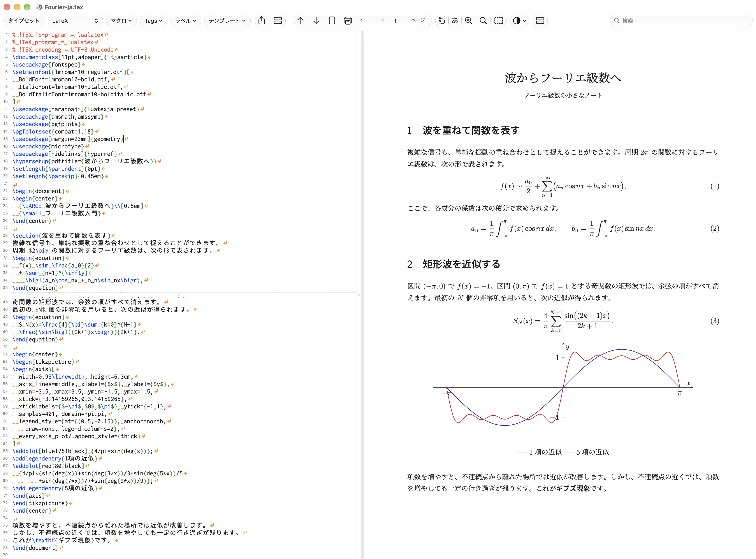Click preview heading 1 波を重ねて関数を表す
This screenshot has width=756, height=559.
[x=463, y=130]
